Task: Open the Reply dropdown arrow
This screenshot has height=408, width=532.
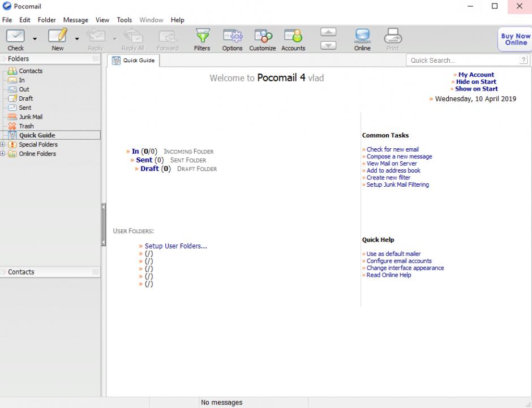Action: pos(115,39)
